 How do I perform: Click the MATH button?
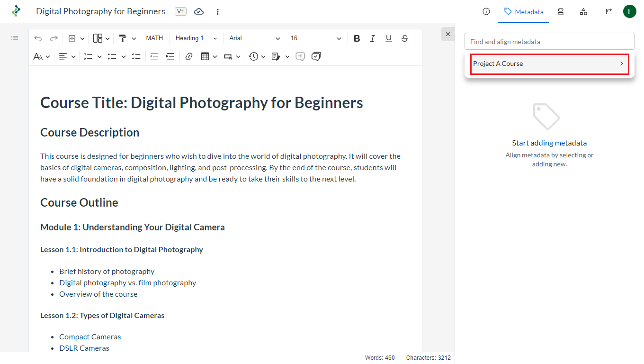[154, 38]
